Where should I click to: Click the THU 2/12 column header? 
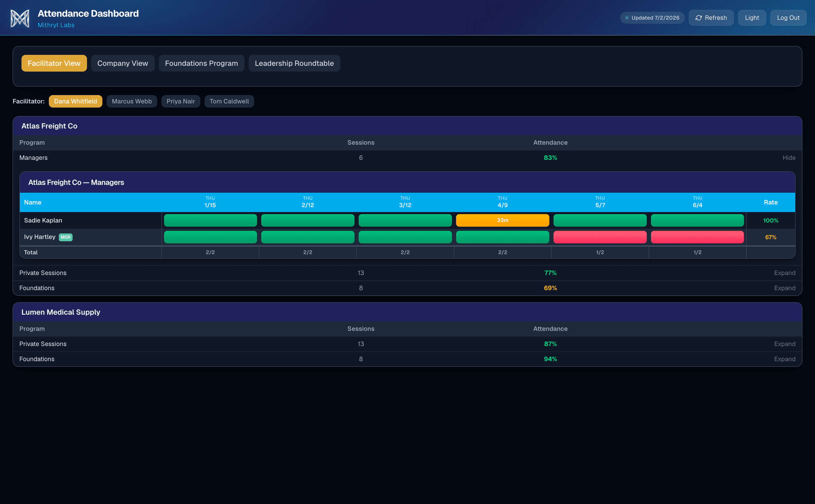(308, 202)
